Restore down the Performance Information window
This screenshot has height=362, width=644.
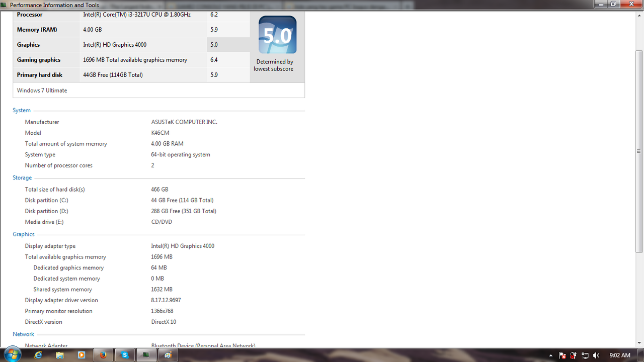[x=613, y=4]
